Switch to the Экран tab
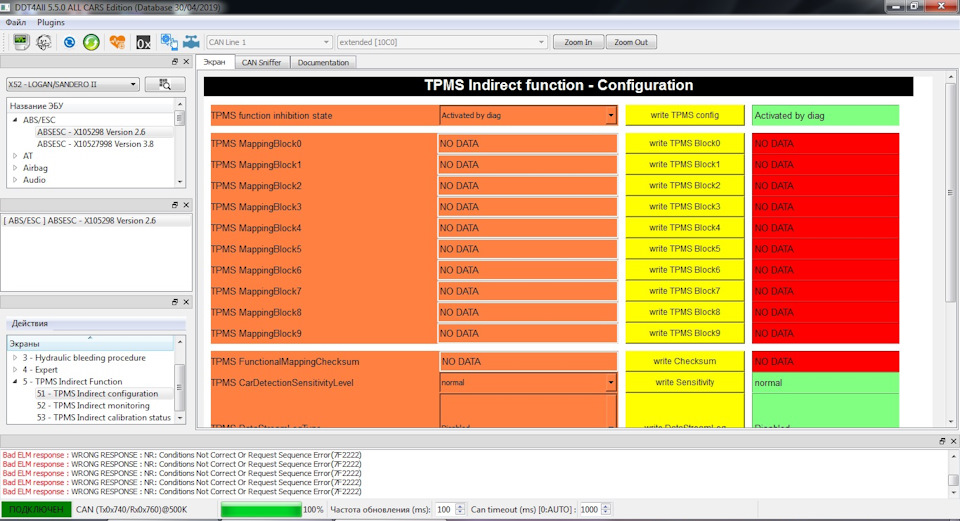The height and width of the screenshot is (521, 960). pos(214,62)
